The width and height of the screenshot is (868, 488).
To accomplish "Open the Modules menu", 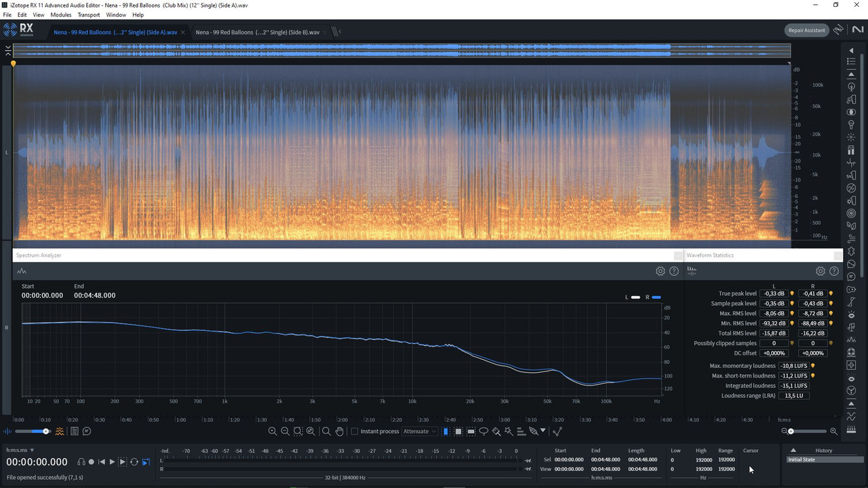I will coord(61,15).
